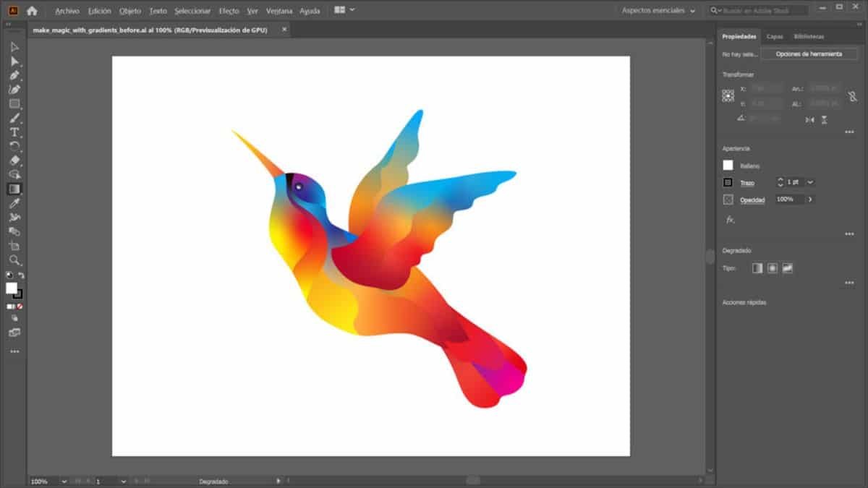Click the Home icon
The image size is (868, 488).
[x=32, y=11]
